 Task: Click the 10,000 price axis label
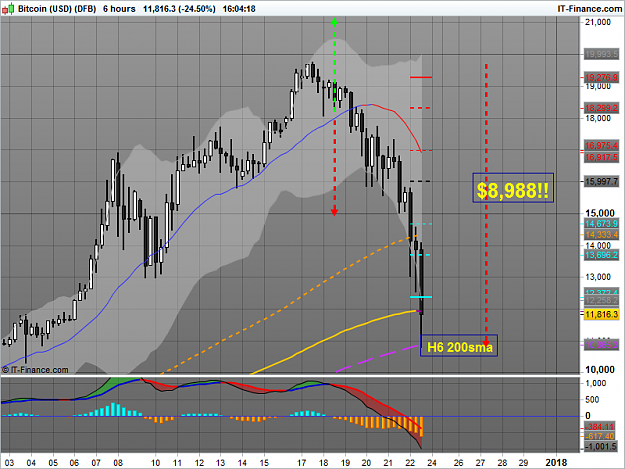point(600,370)
